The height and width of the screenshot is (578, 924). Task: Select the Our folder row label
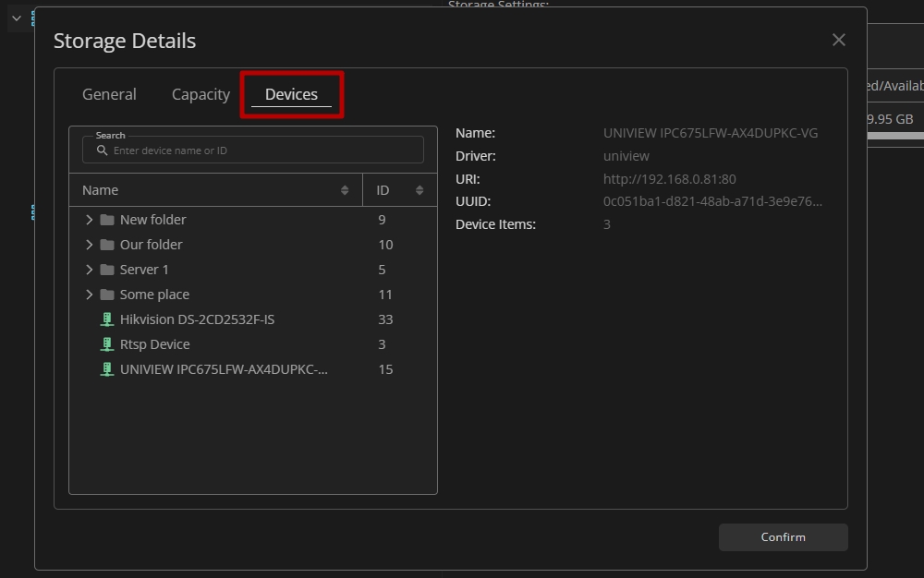coord(151,245)
